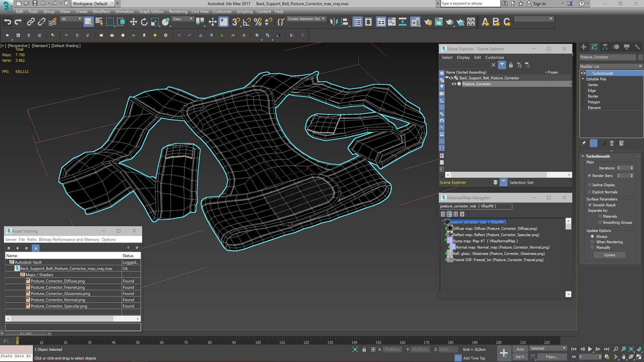Screen dimensions: 644x362
Task: Open the Modify command panel tab
Action: click(594, 47)
